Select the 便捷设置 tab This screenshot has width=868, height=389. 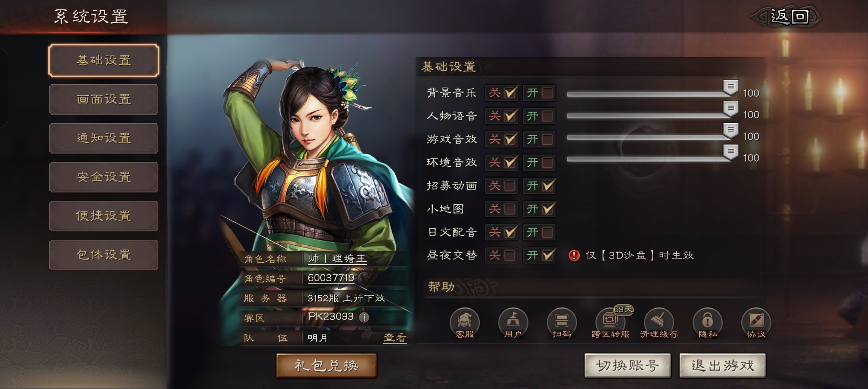point(104,216)
